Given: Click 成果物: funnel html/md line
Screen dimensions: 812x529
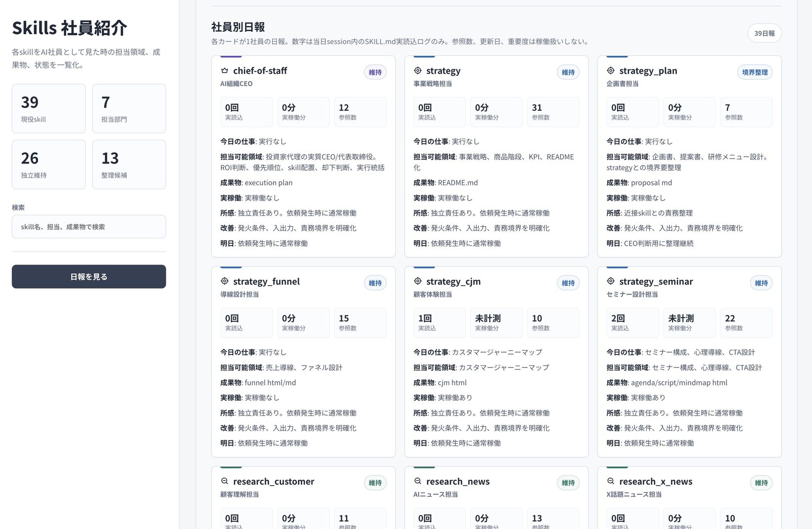Looking at the screenshot, I should point(258,383).
